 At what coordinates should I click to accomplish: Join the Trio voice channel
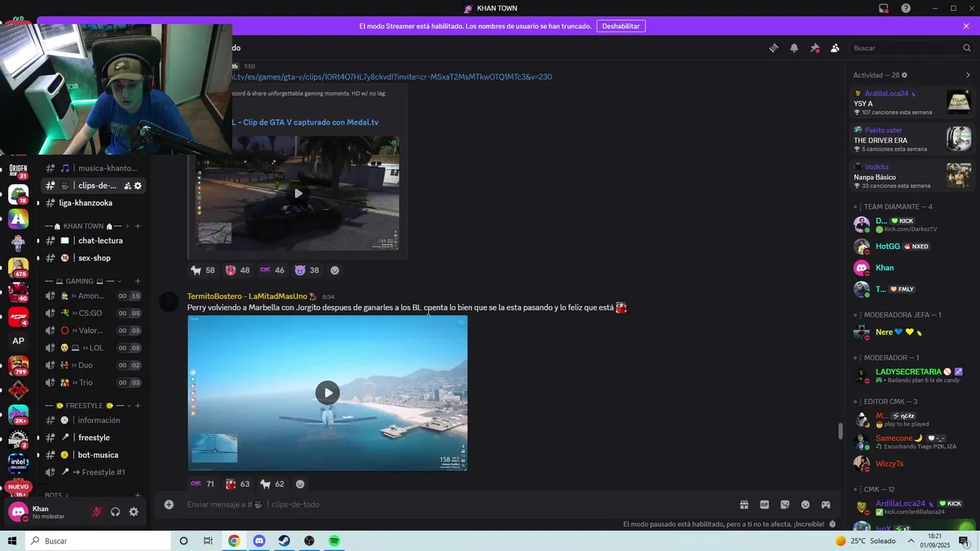click(93, 383)
